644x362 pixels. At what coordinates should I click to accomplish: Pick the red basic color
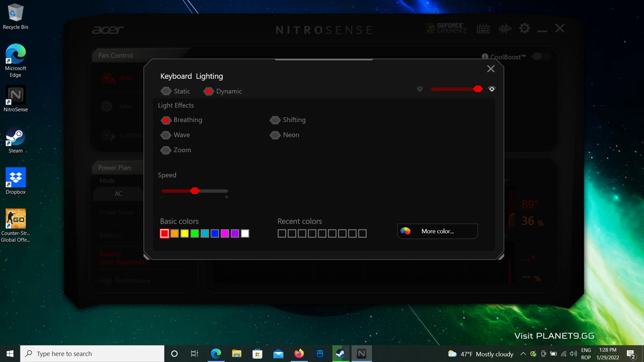pos(165,233)
